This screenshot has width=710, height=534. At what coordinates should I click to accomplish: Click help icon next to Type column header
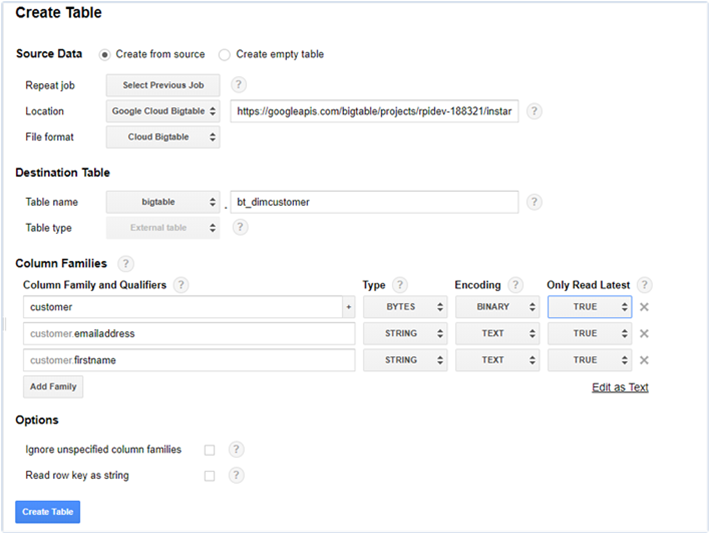pyautogui.click(x=400, y=285)
